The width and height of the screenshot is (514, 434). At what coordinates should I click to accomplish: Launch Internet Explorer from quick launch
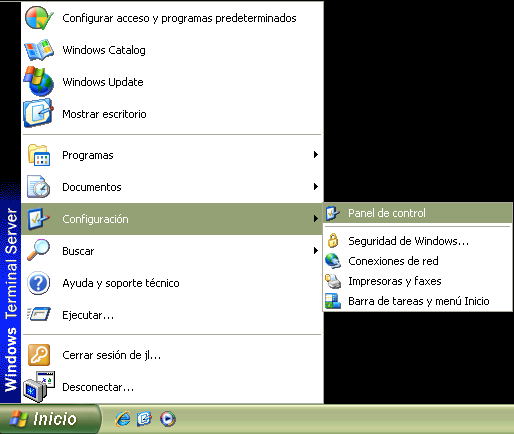point(123,419)
